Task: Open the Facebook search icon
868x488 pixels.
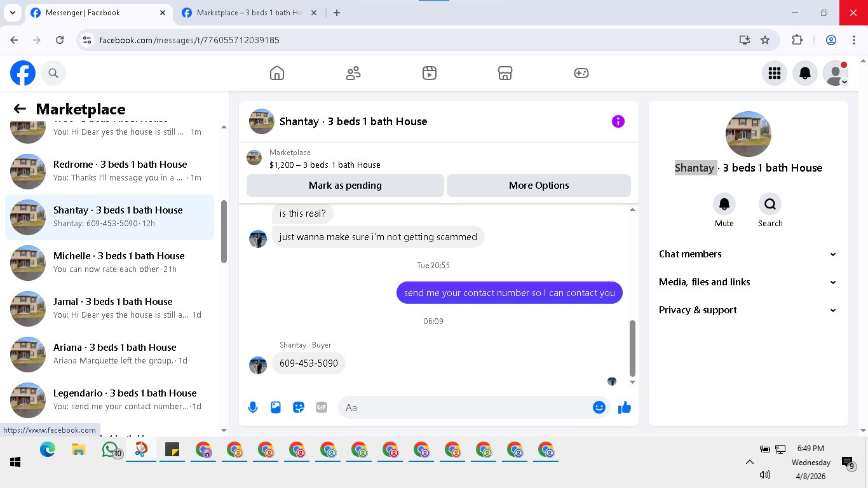Action: coord(53,73)
